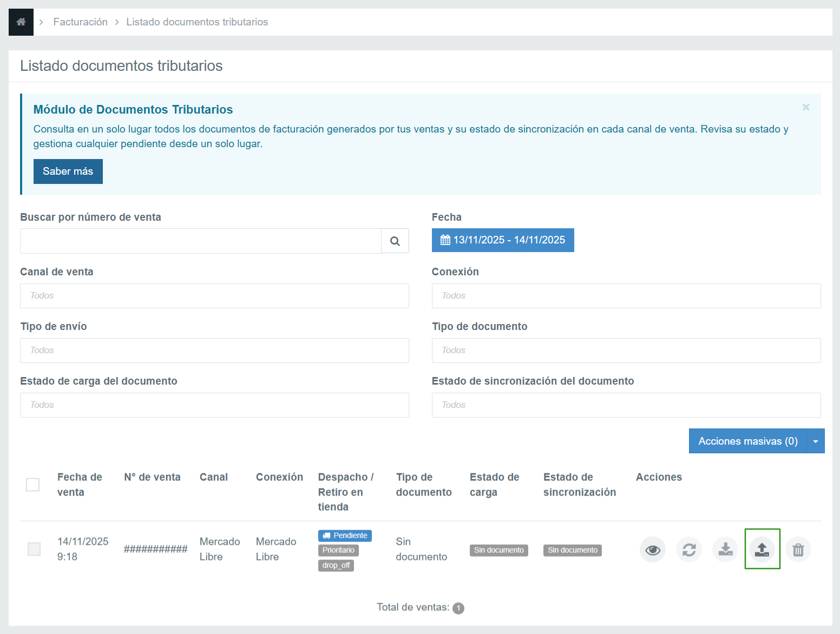Viewport: 840px width, 634px height.
Task: Upload document using the upload icon
Action: [762, 550]
